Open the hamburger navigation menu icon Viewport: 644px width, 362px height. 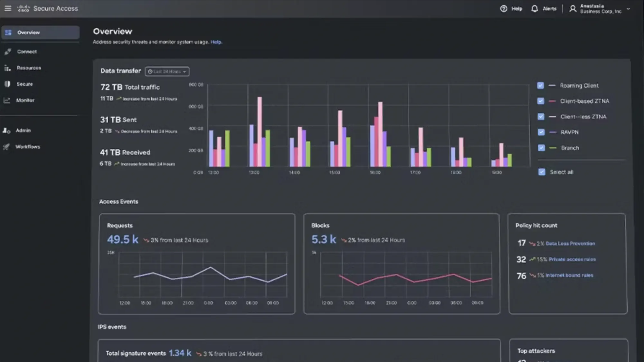point(8,8)
